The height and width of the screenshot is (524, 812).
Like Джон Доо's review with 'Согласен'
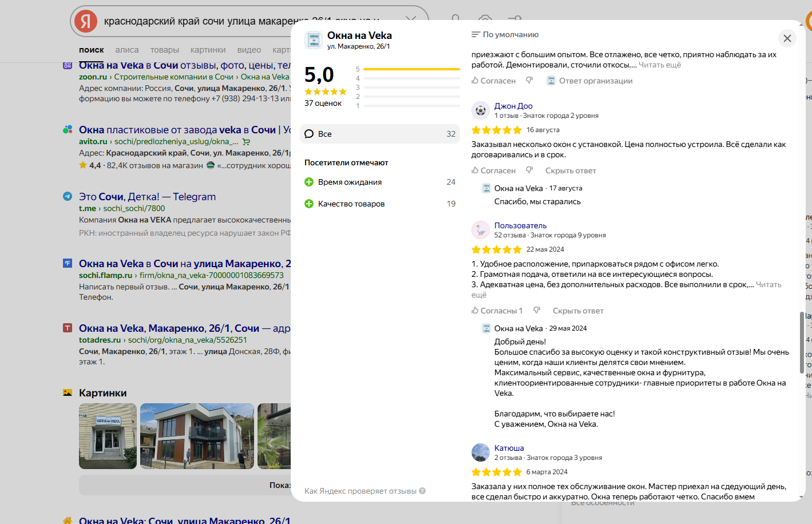click(493, 170)
